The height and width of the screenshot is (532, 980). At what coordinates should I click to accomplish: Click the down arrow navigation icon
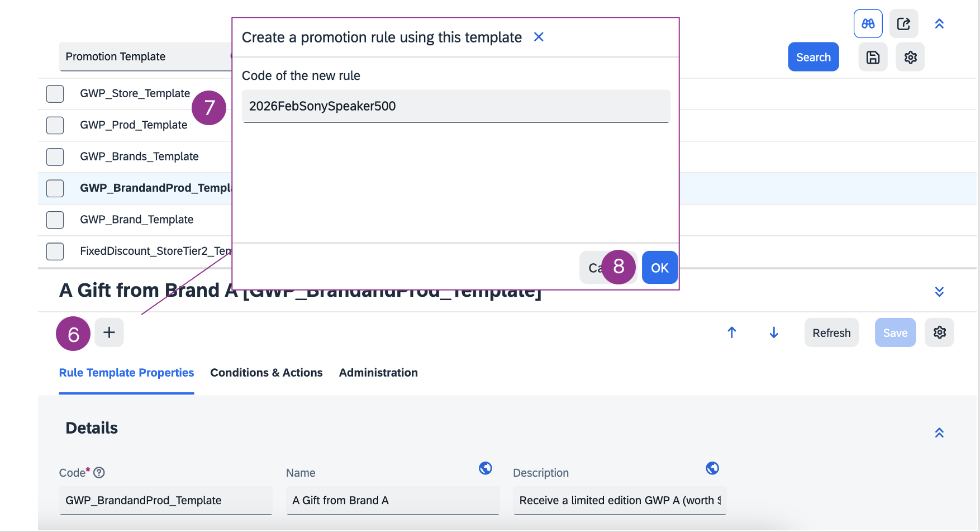[x=774, y=332]
